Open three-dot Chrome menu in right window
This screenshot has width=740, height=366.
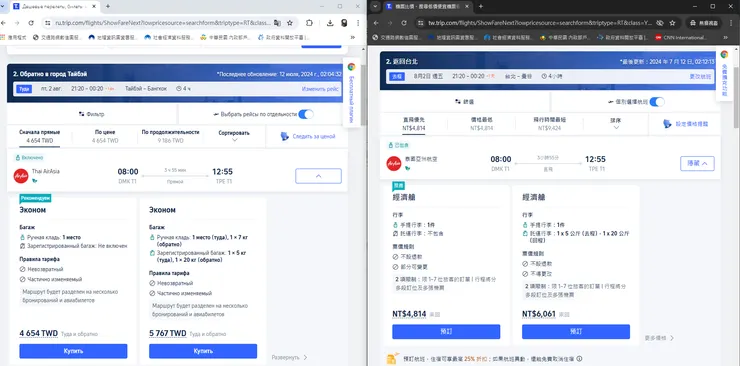(x=732, y=23)
